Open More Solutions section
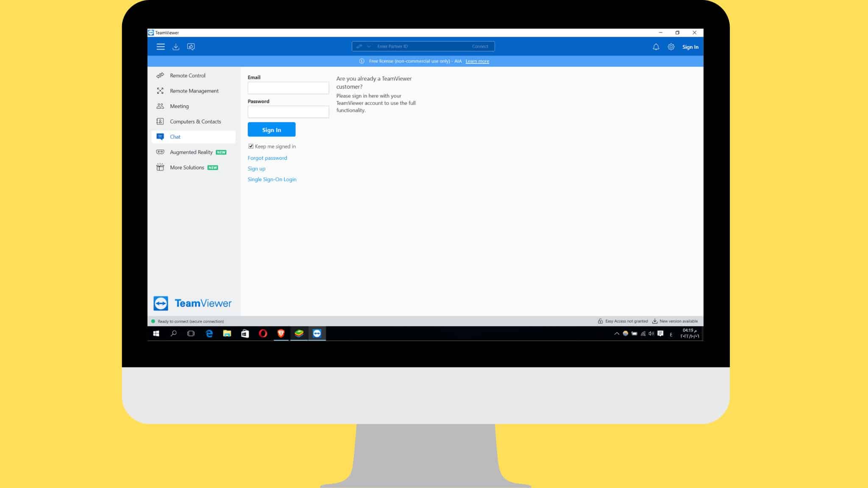This screenshot has width=868, height=488. click(x=193, y=167)
